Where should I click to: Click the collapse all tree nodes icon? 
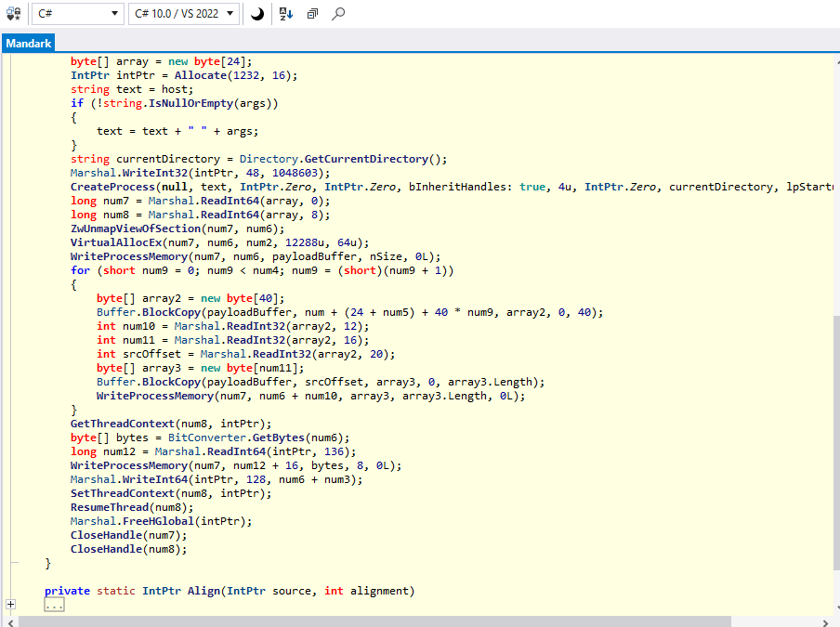[312, 13]
